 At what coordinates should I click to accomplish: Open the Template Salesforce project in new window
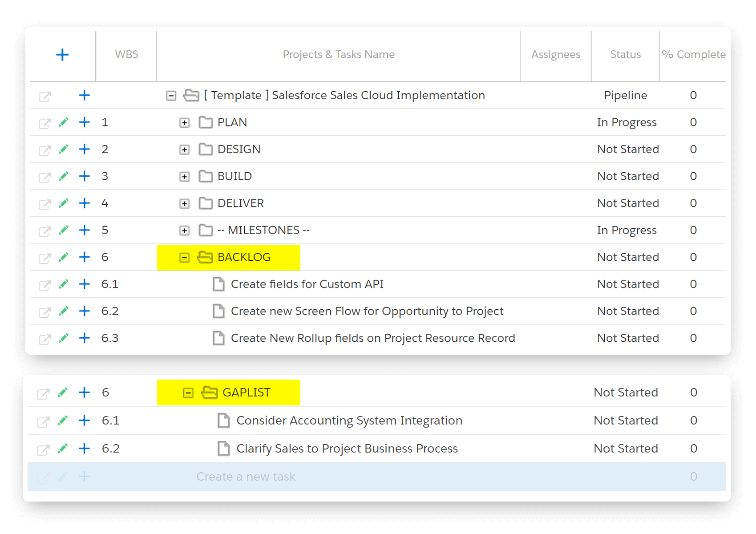[x=45, y=97]
